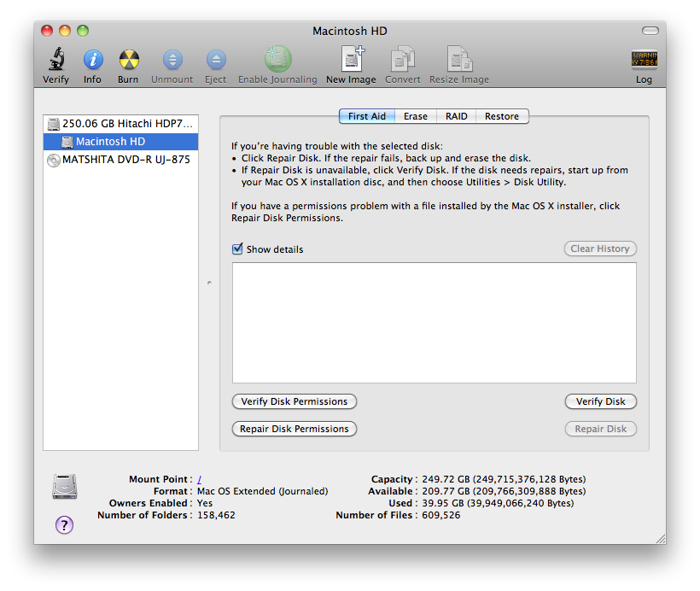
Task: Click the Enable Journaling toolbar icon
Action: pos(277,59)
